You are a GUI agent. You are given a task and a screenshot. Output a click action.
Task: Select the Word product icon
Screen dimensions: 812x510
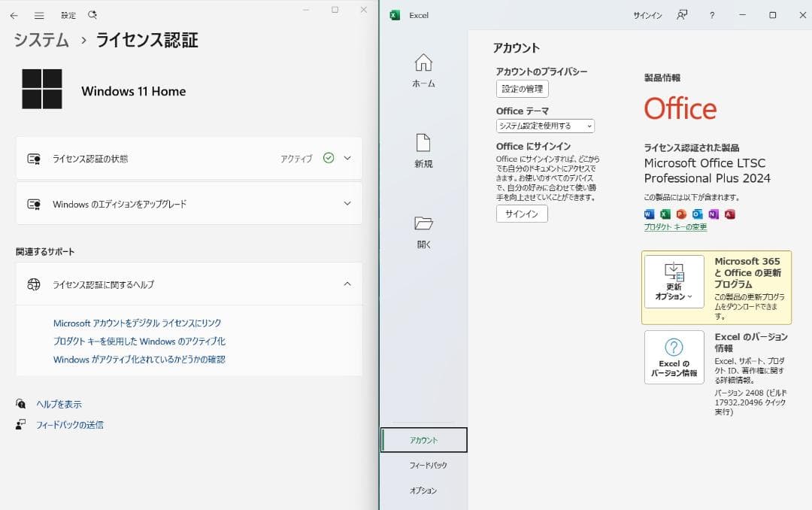pyautogui.click(x=649, y=214)
